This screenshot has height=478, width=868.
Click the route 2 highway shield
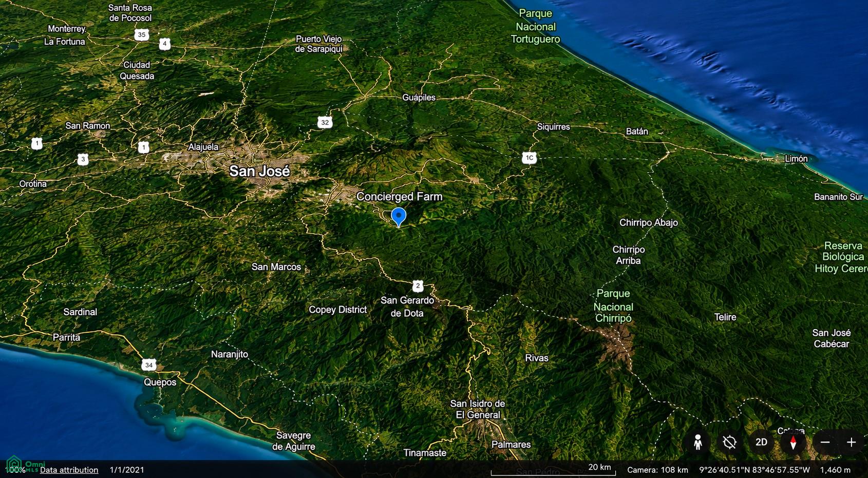coord(418,286)
